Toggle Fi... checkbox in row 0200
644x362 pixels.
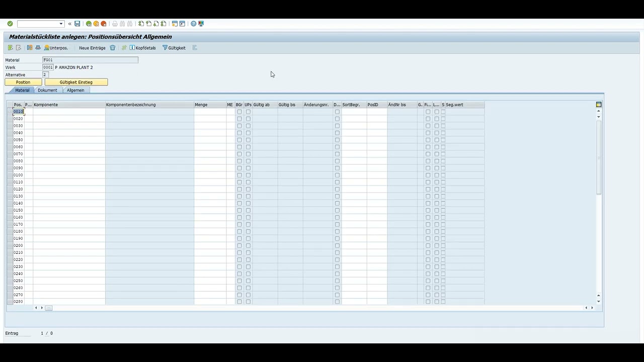[x=428, y=245]
